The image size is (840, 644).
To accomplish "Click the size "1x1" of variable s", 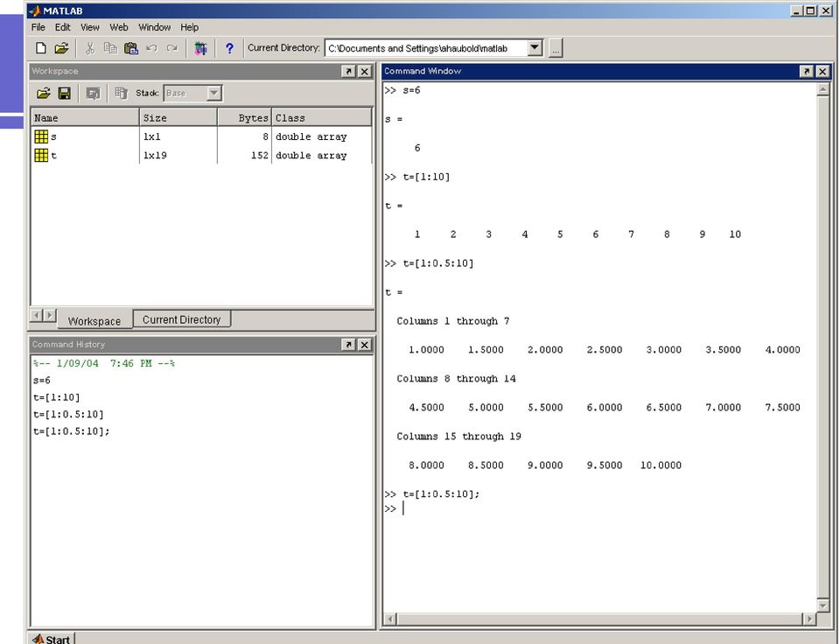I will point(151,136).
